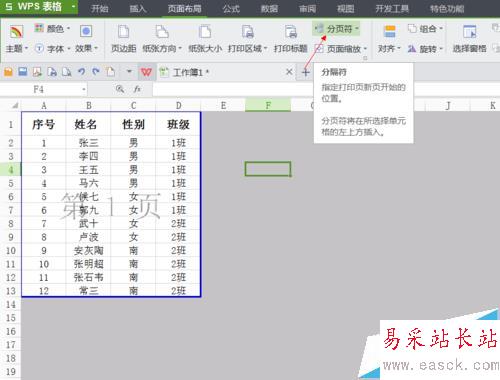
Task: Click the formula bar magnifier icon
Action: tap(120, 89)
